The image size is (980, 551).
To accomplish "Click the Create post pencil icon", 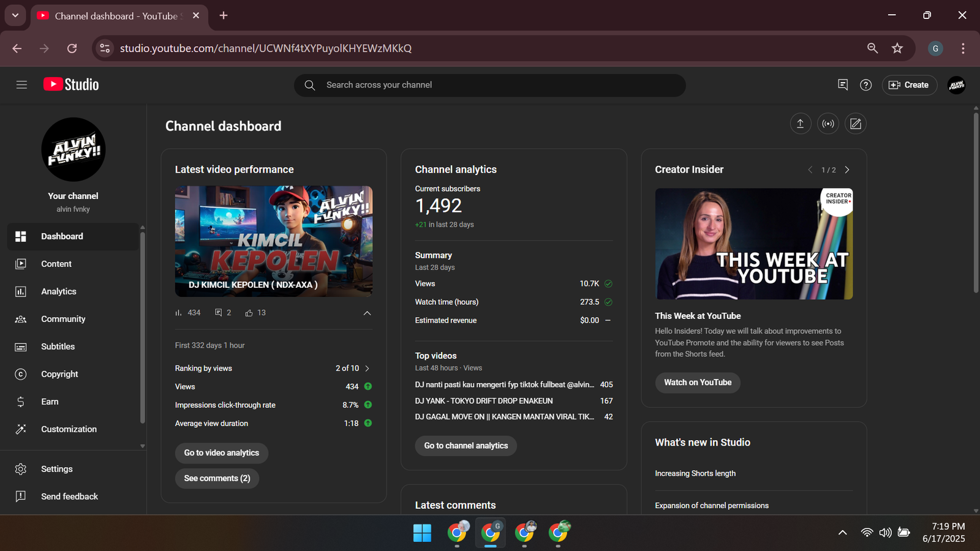I will coord(856,124).
